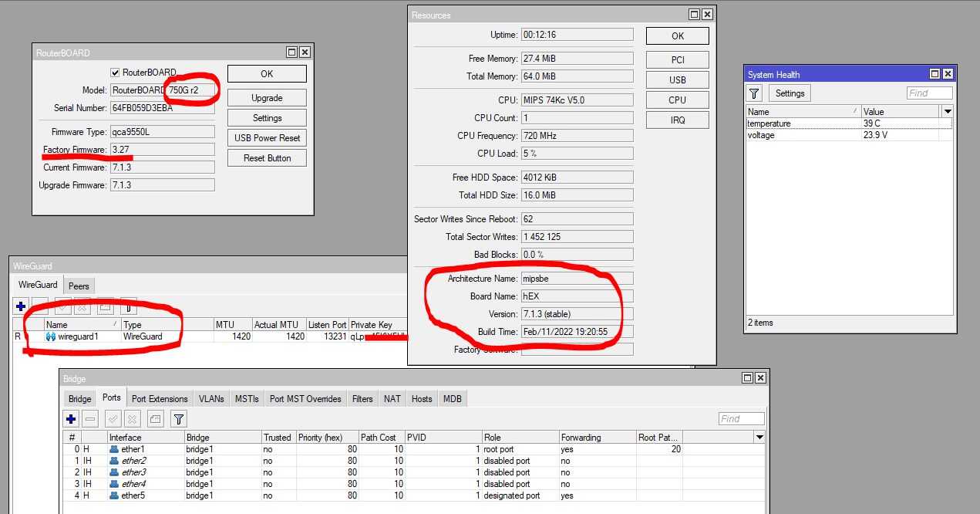This screenshot has width=980, height=514.
Task: Open the Hosts tab
Action: point(422,399)
